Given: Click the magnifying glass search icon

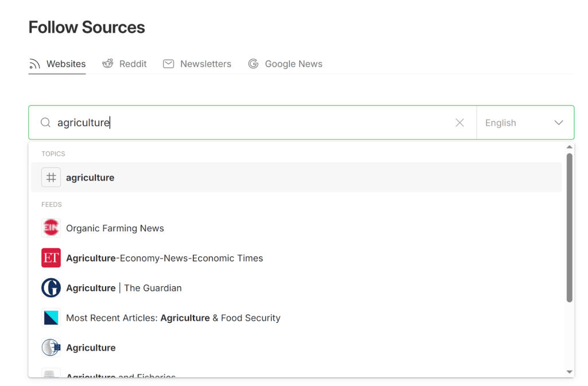Looking at the screenshot, I should tap(45, 122).
